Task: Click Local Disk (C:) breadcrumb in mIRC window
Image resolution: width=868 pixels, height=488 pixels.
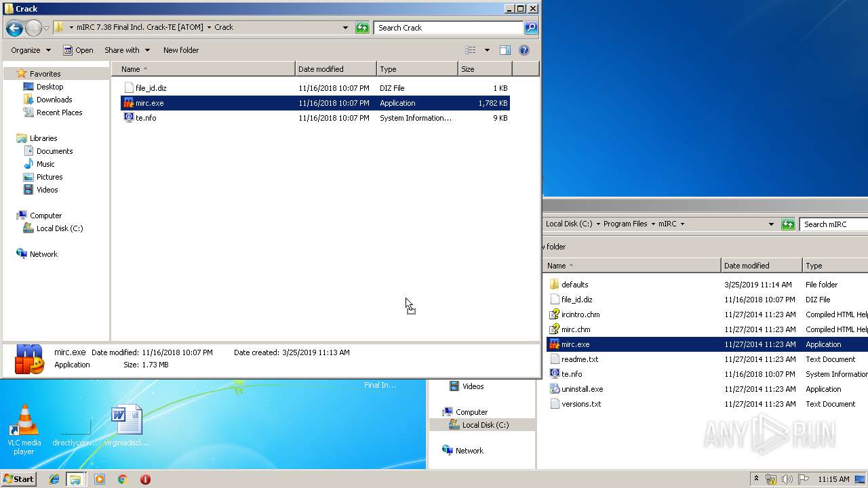Action: click(569, 224)
